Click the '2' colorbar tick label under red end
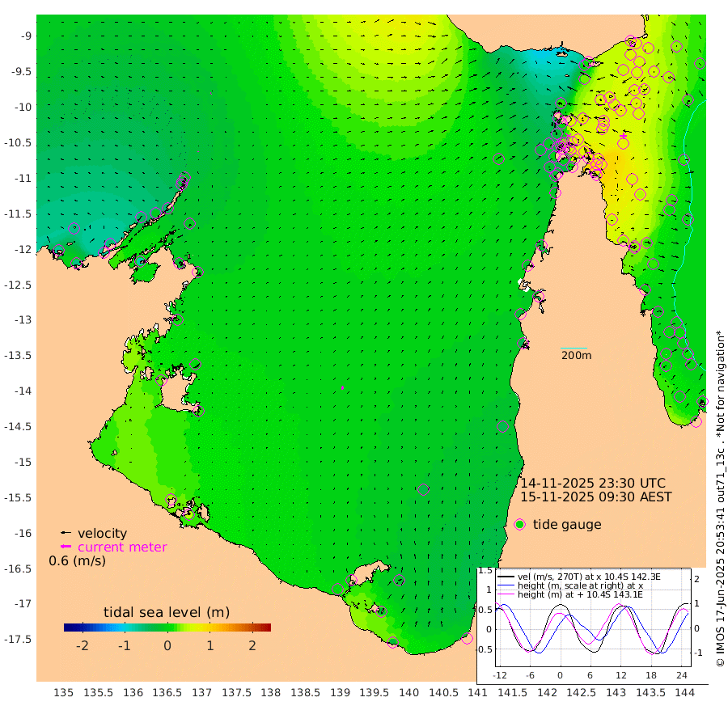 coord(252,645)
